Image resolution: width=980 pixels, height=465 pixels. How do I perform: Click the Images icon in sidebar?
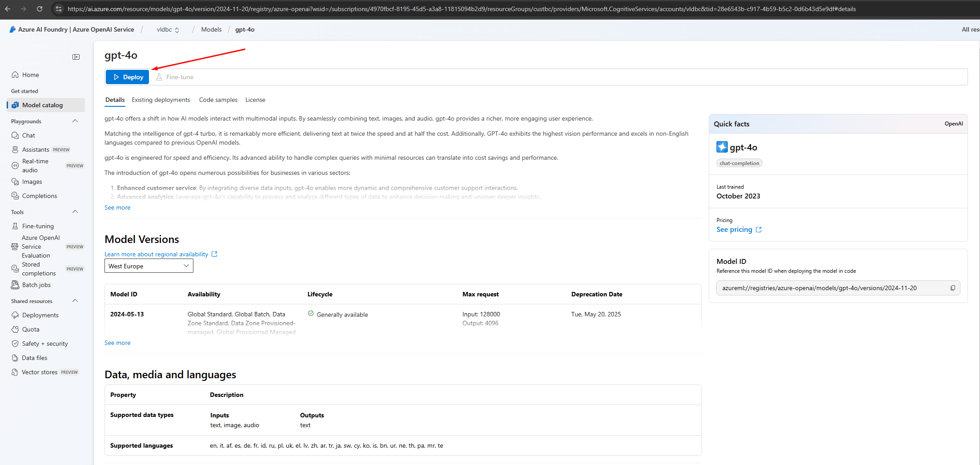click(x=15, y=182)
